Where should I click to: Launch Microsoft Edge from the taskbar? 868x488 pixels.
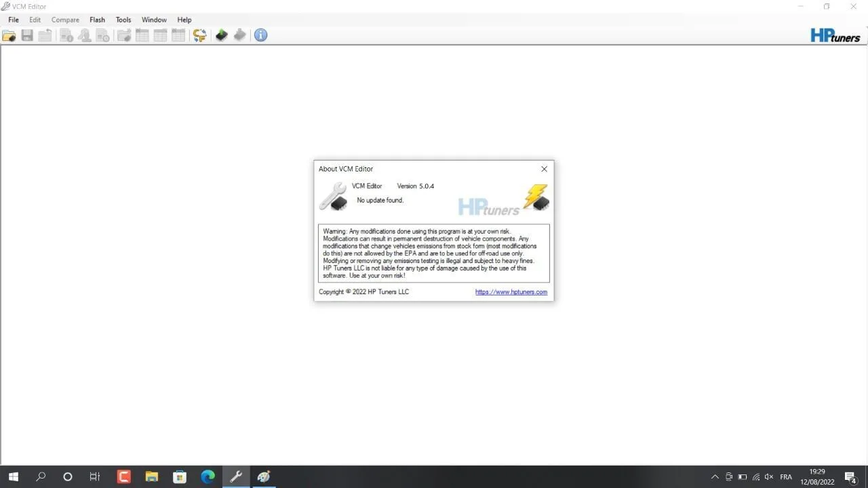pyautogui.click(x=208, y=476)
